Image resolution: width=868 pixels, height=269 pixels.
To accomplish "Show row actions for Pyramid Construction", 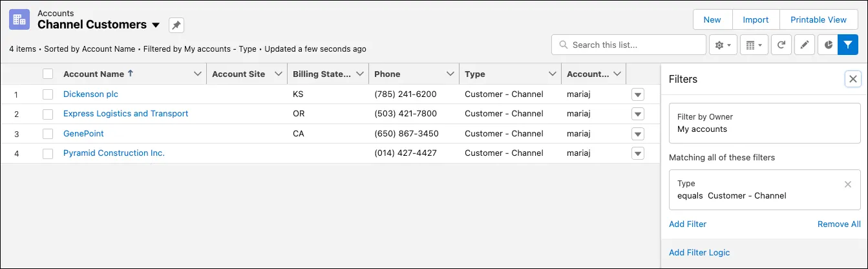I will [638, 154].
